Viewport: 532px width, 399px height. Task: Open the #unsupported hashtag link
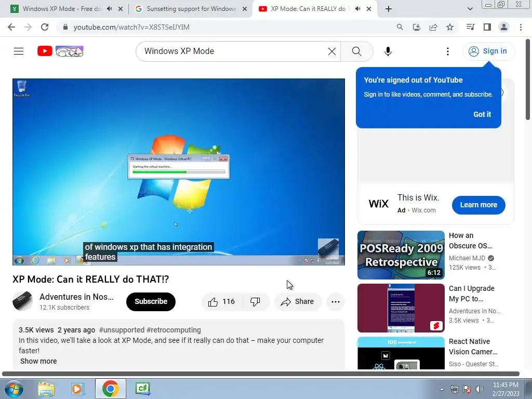pyautogui.click(x=122, y=330)
